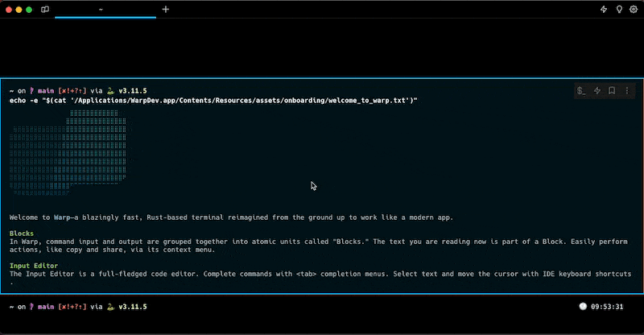The height and width of the screenshot is (335, 644).
Task: Click the snake Python icon in bottom prompt
Action: tap(110, 307)
